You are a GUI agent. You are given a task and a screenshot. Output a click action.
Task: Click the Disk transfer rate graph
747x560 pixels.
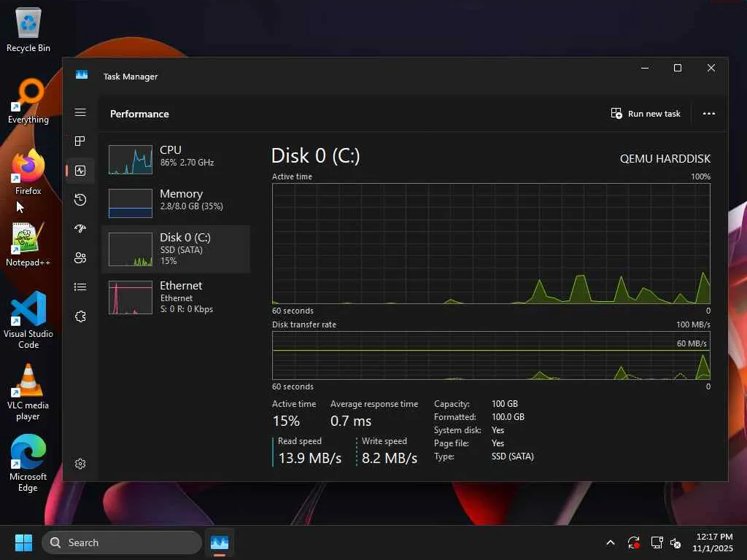(x=491, y=355)
